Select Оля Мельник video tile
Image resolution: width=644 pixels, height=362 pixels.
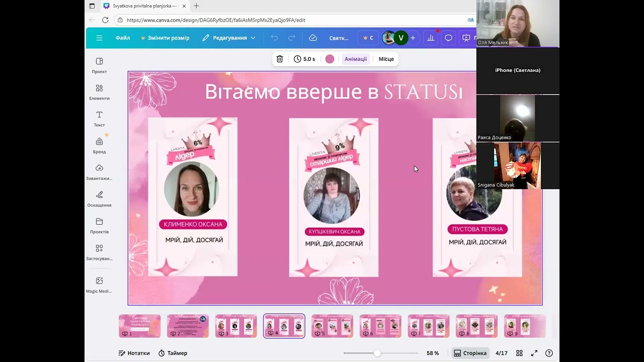518,24
